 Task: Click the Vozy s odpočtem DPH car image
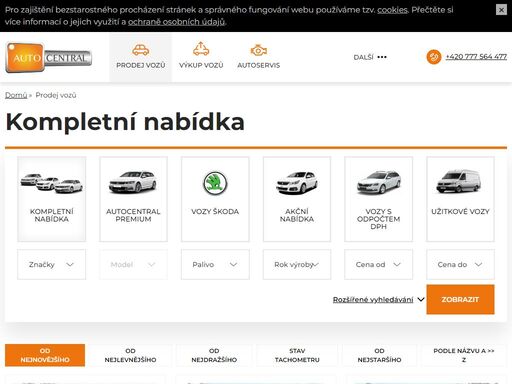coord(379,182)
